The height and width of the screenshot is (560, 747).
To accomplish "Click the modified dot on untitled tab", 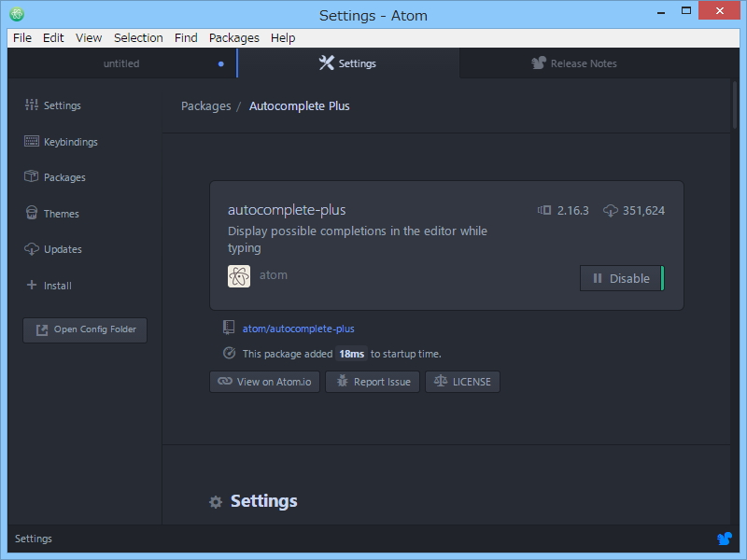I will (221, 63).
